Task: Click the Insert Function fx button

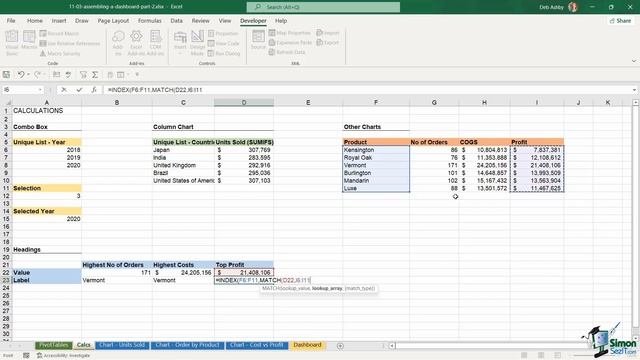Action: [x=94, y=90]
